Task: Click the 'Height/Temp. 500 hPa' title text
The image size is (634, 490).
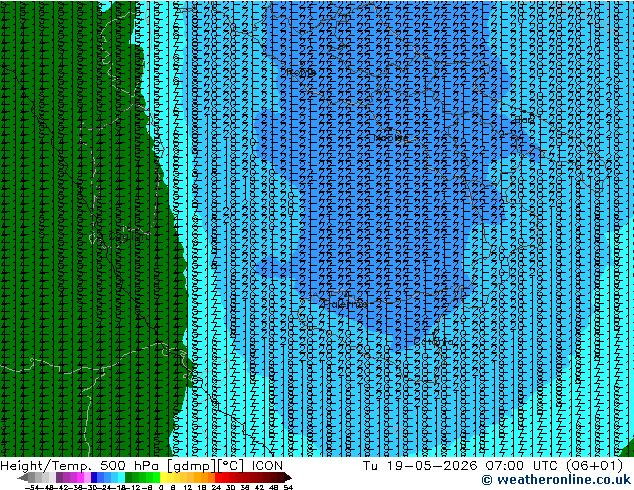Action: (79, 466)
